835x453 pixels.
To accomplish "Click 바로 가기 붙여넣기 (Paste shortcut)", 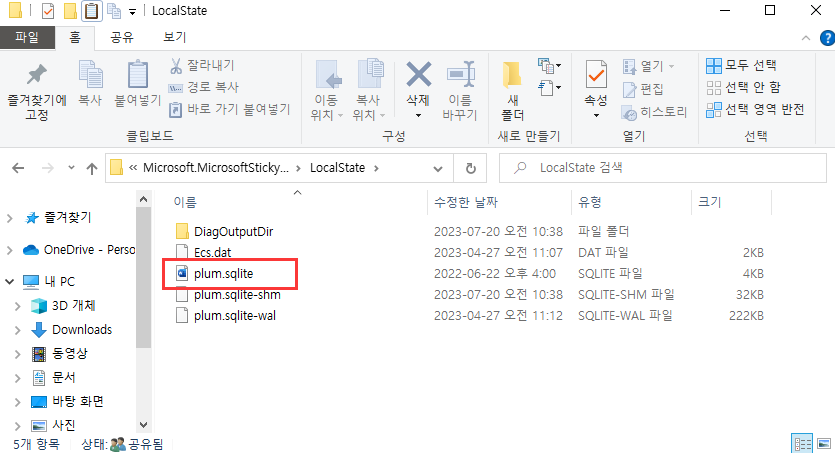I will 230,110.
